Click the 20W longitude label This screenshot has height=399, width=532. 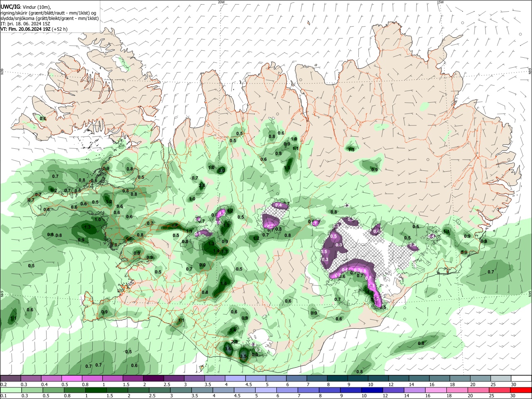click(x=221, y=2)
